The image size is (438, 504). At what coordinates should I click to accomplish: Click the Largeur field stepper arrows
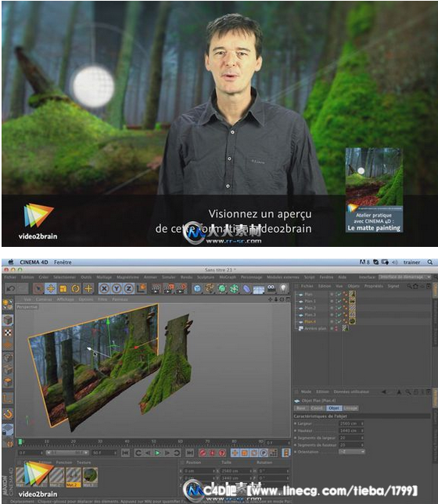tap(362, 424)
